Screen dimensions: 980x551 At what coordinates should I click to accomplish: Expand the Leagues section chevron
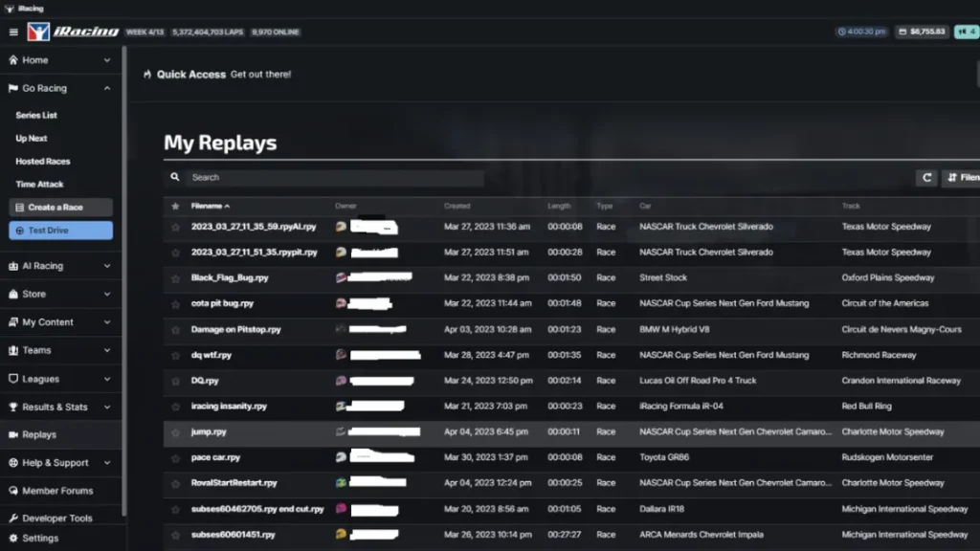pos(107,379)
